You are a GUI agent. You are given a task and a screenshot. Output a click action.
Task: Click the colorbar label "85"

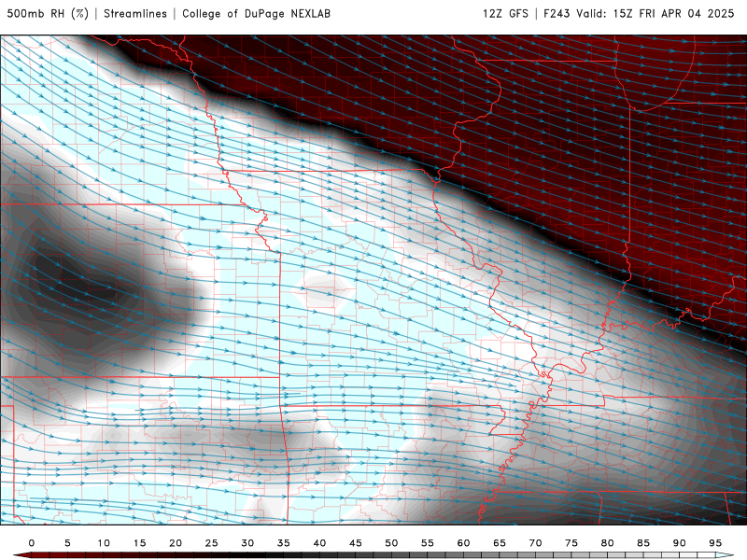pos(643,543)
